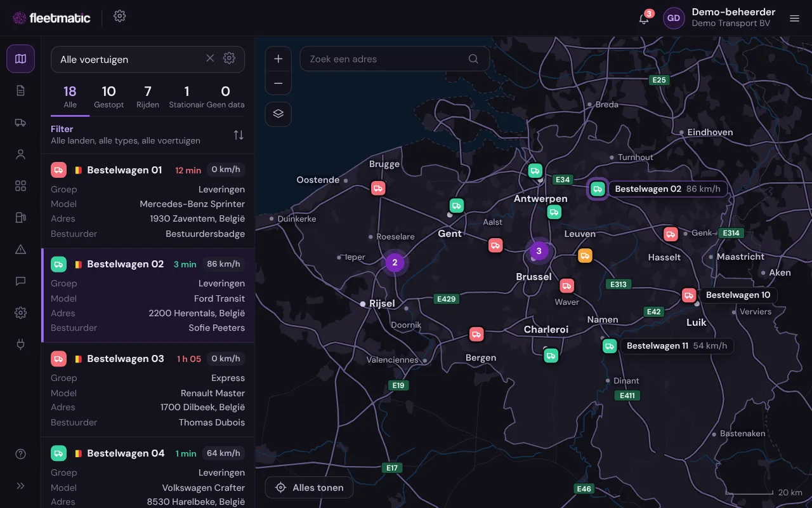Image resolution: width=812 pixels, height=508 pixels.
Task: Click the Bestelwagen 10 map marker
Action: [x=689, y=295]
